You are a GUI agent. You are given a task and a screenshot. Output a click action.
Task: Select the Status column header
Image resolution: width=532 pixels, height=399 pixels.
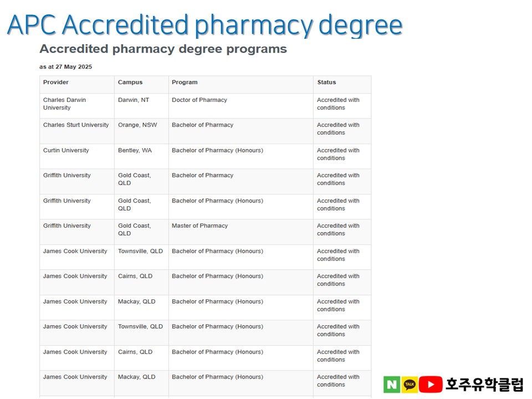pos(326,83)
